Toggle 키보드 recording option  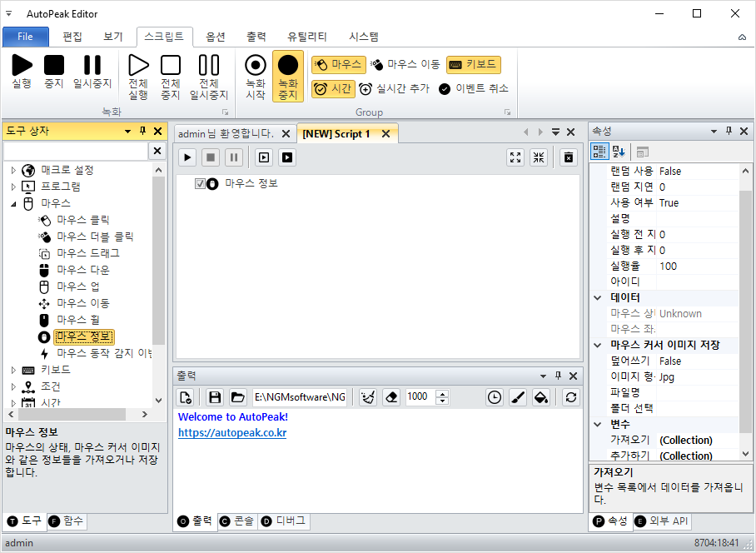pyautogui.click(x=474, y=65)
